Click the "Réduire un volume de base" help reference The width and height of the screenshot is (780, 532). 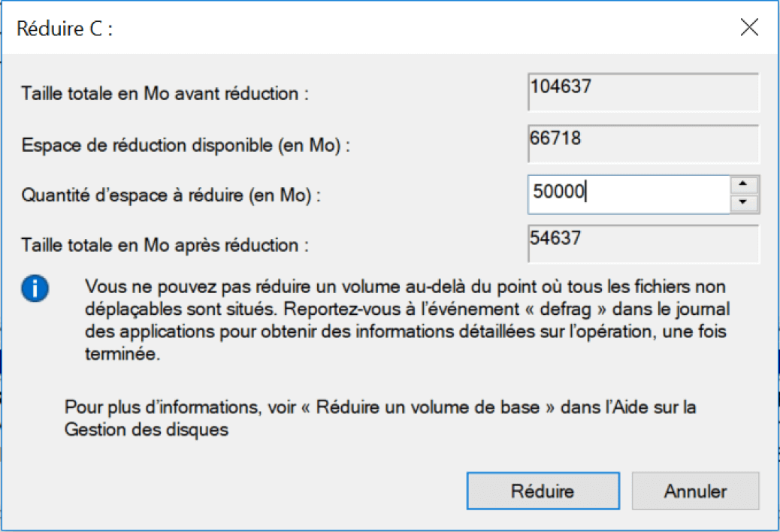tap(428, 408)
